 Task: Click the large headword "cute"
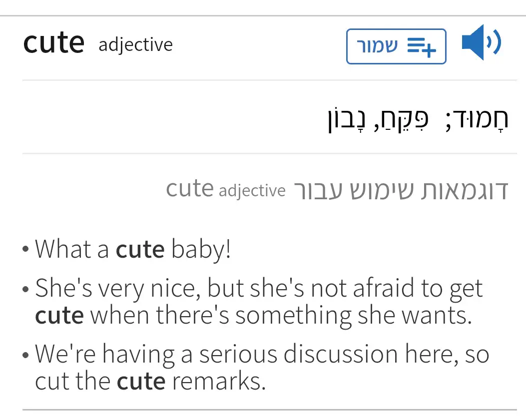click(54, 43)
